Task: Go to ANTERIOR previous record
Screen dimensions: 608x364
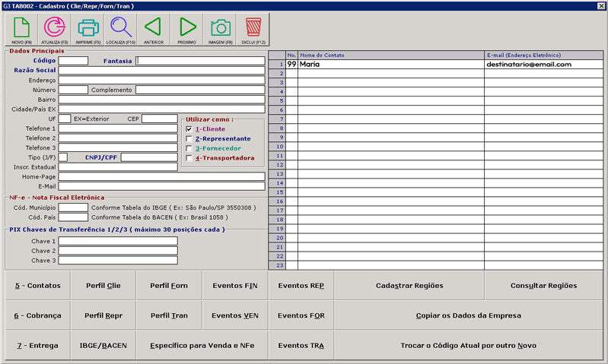Action: [153, 30]
